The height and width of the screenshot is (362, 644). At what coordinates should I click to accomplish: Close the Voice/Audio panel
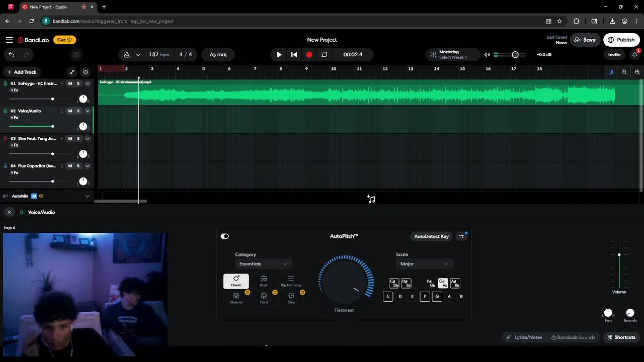tap(9, 212)
